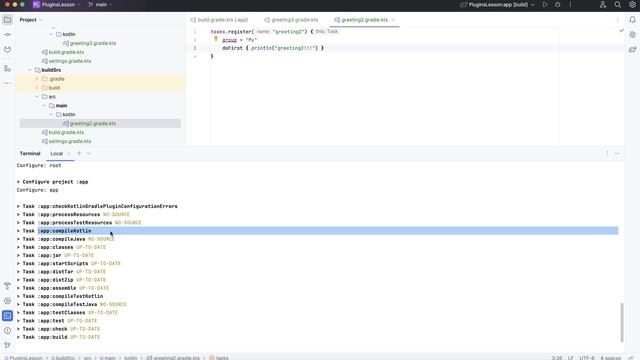Open the cat-face sidebar tool window

pos(7,49)
